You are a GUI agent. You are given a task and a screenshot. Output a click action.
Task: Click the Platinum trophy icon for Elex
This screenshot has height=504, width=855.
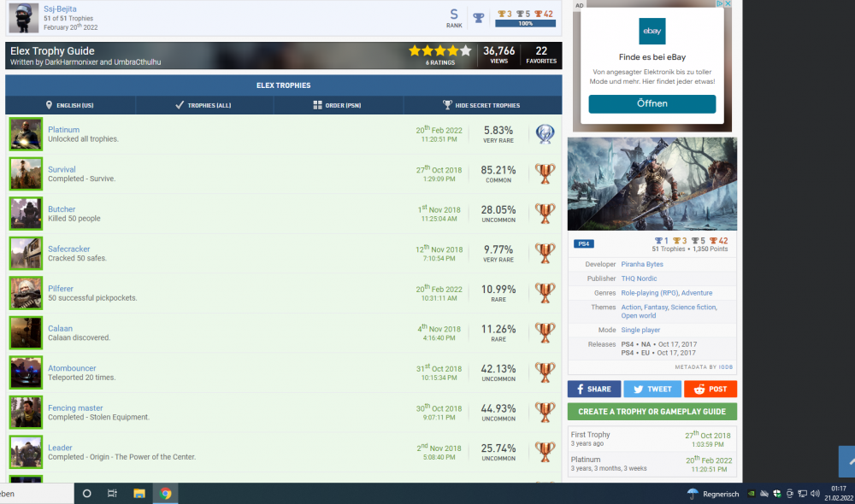pyautogui.click(x=545, y=133)
